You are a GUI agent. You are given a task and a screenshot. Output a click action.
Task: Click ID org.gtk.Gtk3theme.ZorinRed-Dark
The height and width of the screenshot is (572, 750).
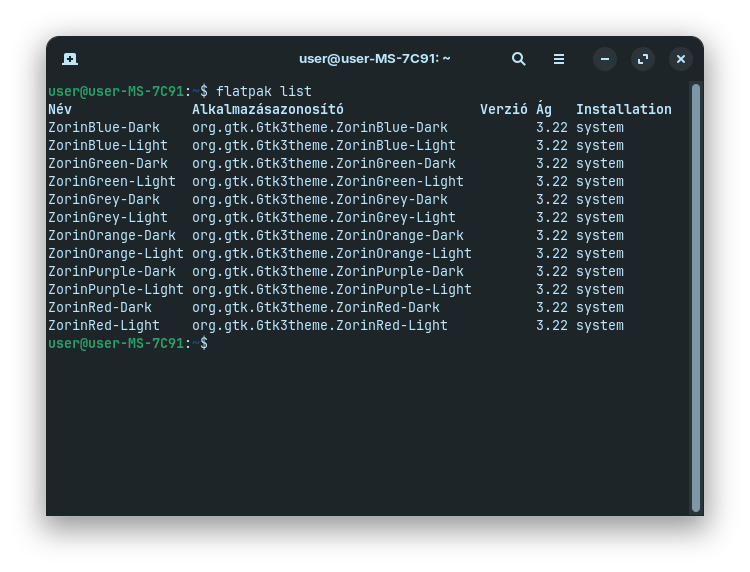[x=316, y=308]
